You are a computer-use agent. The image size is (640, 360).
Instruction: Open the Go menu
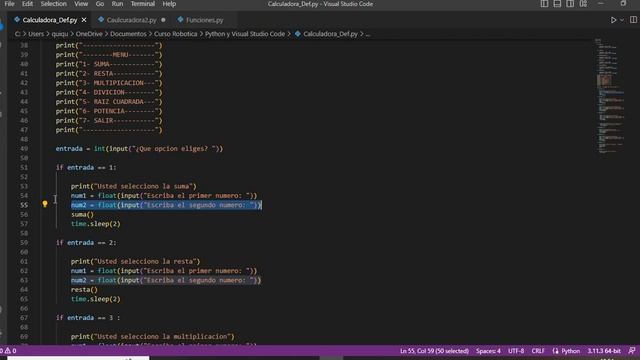tap(100, 4)
